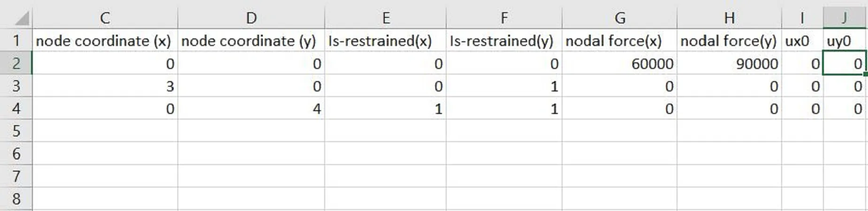
Task: Click the select-all corner triangle
Action: 21,19
